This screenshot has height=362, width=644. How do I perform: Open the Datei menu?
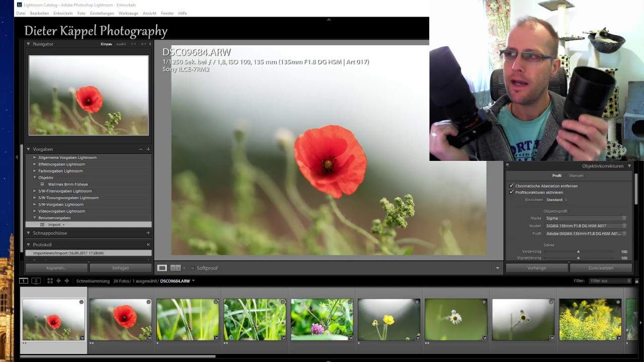pos(21,13)
